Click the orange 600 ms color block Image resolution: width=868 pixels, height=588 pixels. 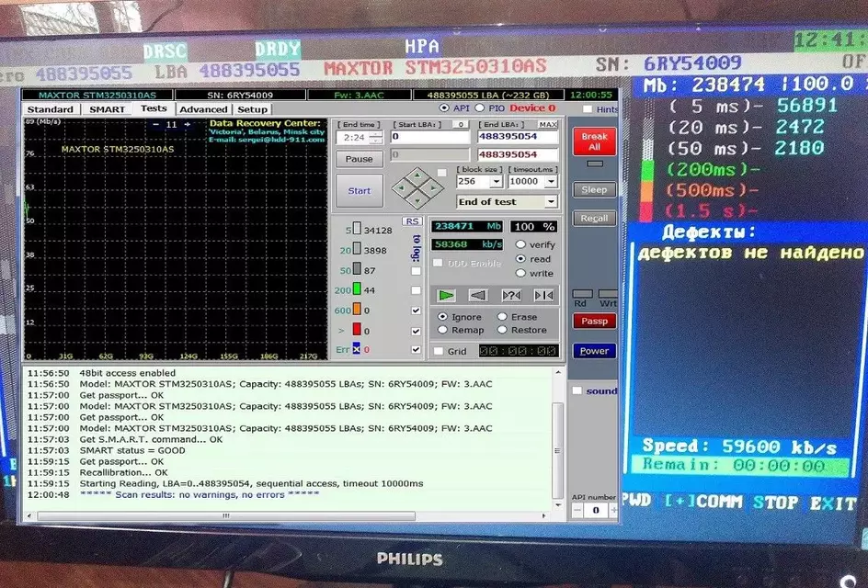[357, 309]
